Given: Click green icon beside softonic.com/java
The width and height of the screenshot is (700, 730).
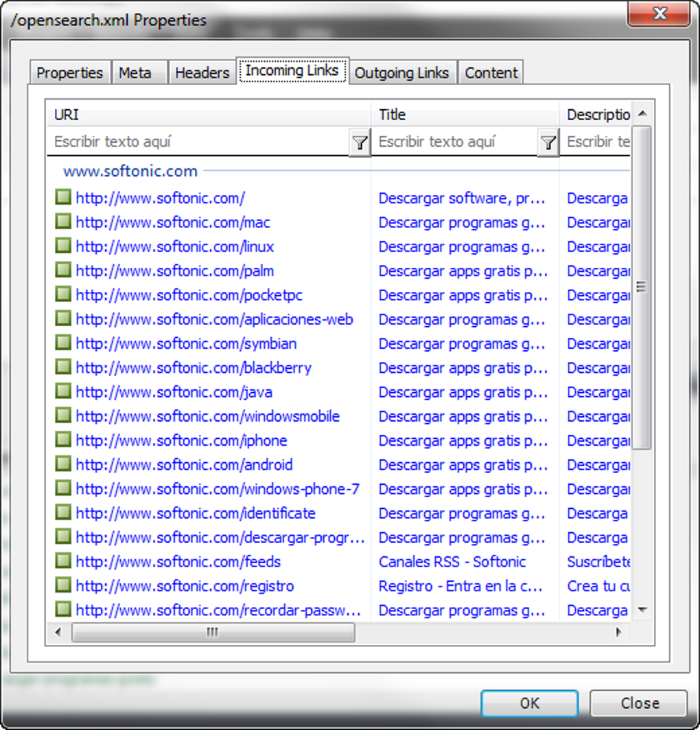Looking at the screenshot, I should 62,391.
